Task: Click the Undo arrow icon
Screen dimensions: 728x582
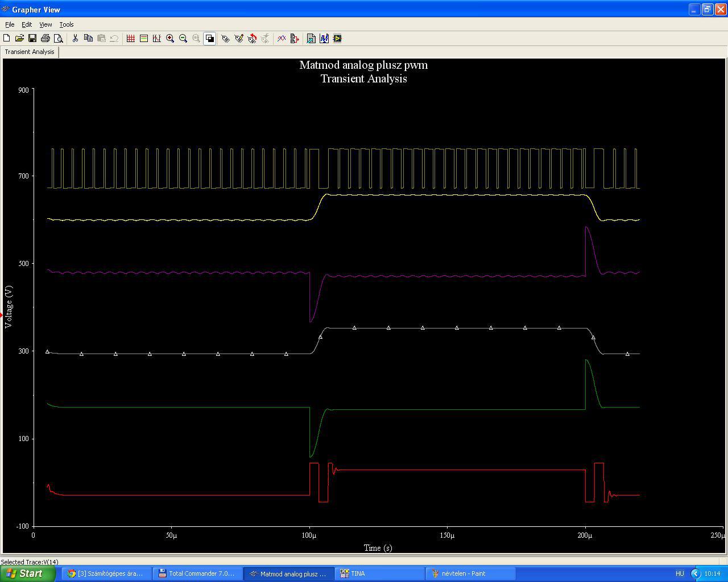Action: (x=114, y=38)
